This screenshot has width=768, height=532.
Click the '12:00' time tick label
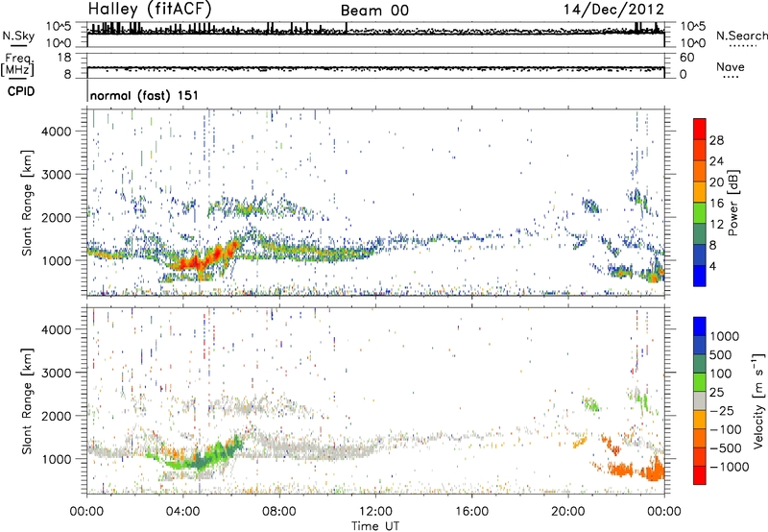[x=375, y=512]
